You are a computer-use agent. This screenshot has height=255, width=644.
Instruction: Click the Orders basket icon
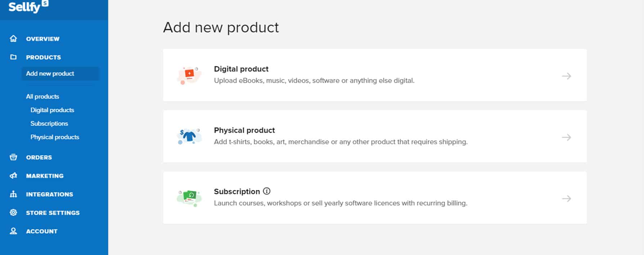[x=13, y=157]
